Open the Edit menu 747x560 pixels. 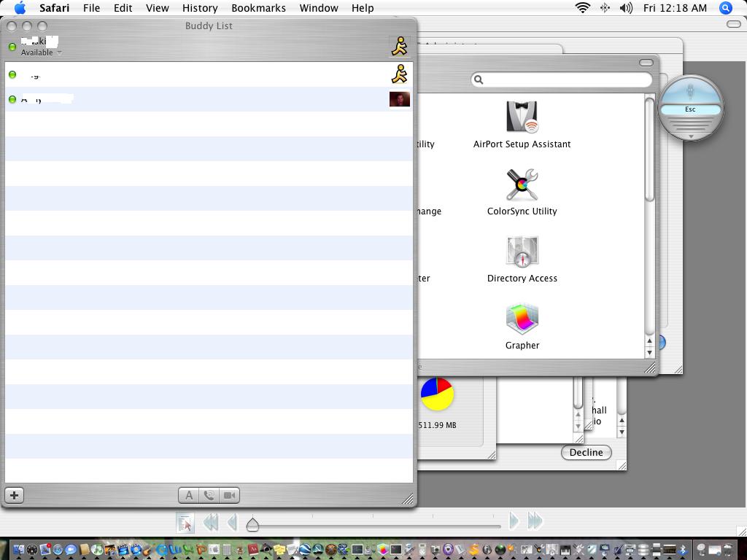[x=123, y=8]
